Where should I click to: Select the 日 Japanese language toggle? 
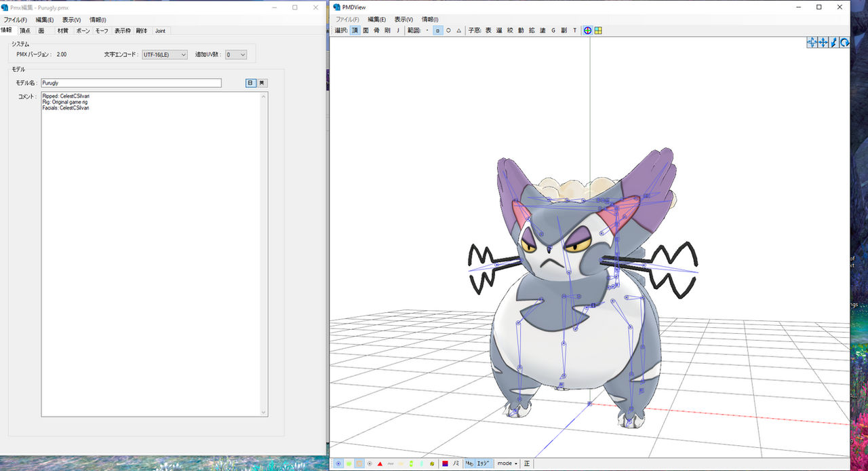click(x=250, y=83)
